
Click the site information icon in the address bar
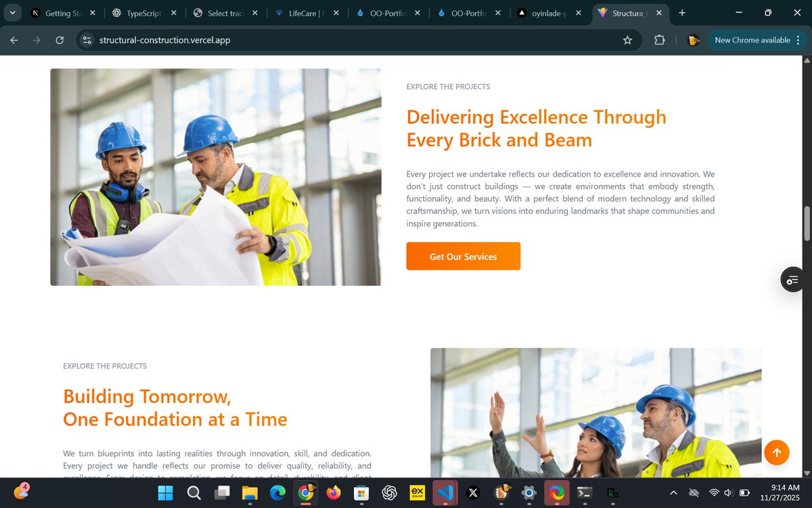tap(87, 40)
